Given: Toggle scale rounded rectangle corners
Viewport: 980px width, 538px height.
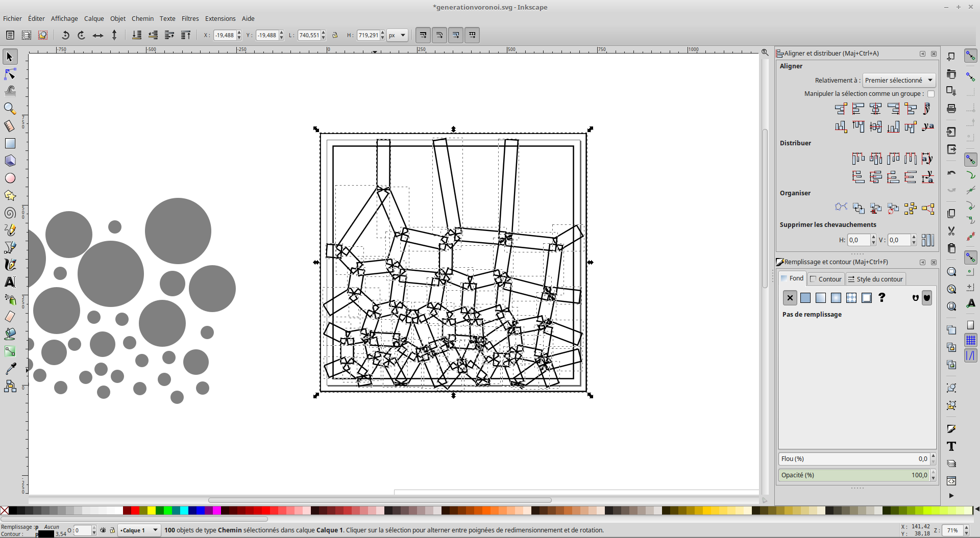Looking at the screenshot, I should (x=439, y=35).
